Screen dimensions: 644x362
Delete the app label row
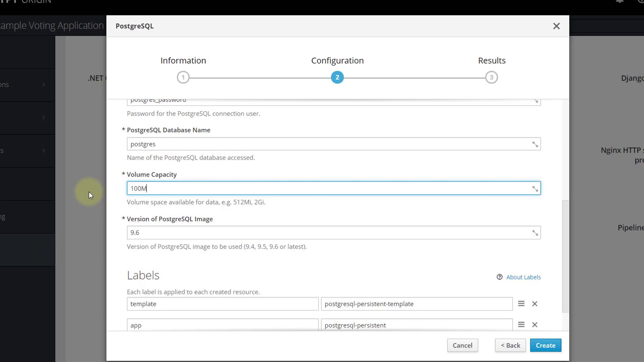[x=535, y=325]
